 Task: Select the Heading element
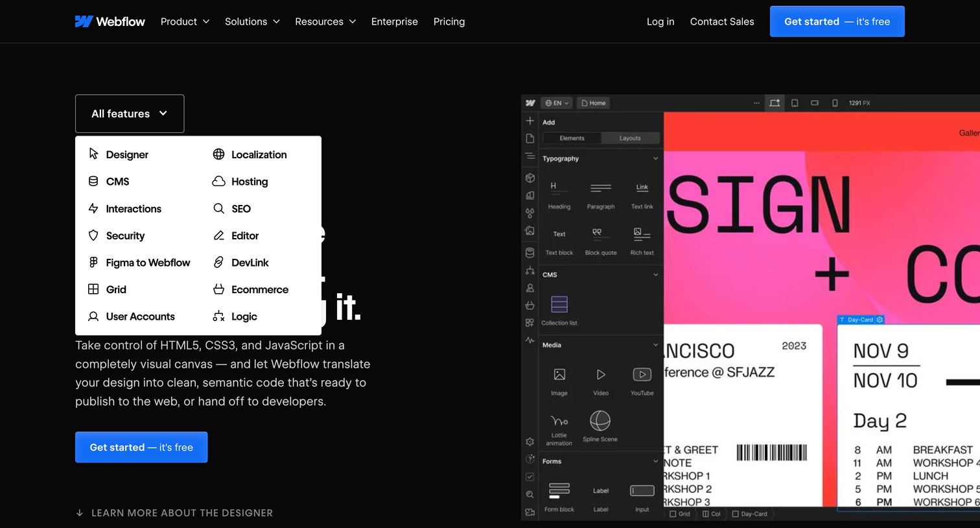coord(559,195)
